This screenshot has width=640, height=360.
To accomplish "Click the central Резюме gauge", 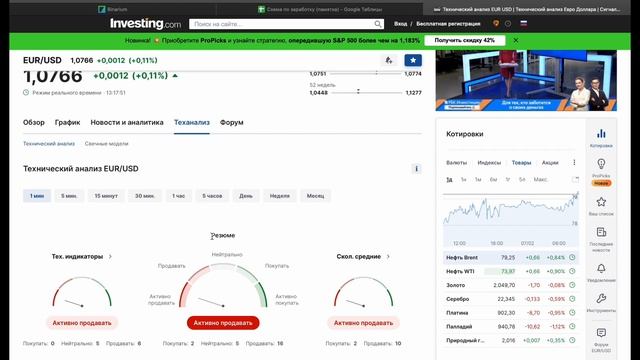I will click(x=223, y=285).
